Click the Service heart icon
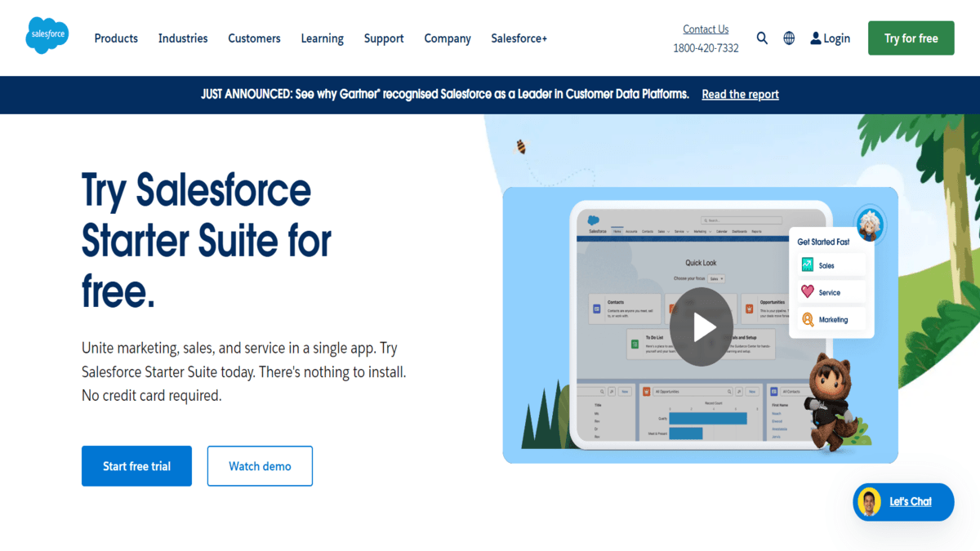Screen dimensions: 980x551 (x=808, y=292)
